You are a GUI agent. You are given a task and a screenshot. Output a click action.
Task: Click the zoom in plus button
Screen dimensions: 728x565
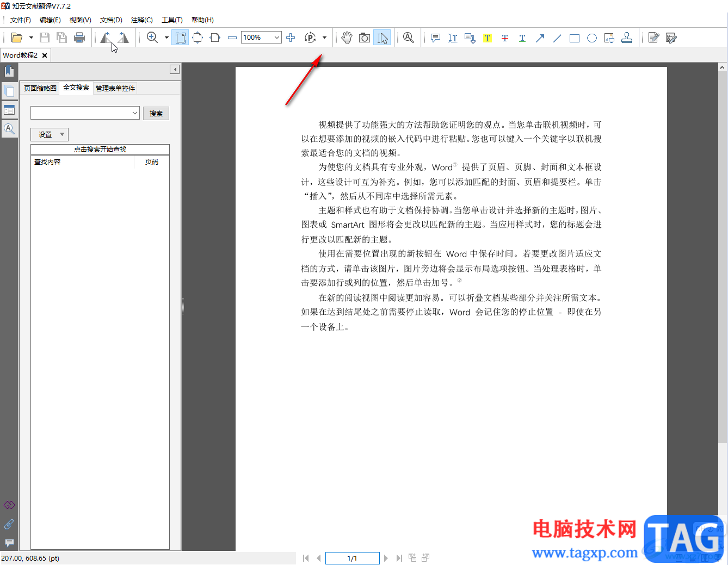(291, 38)
